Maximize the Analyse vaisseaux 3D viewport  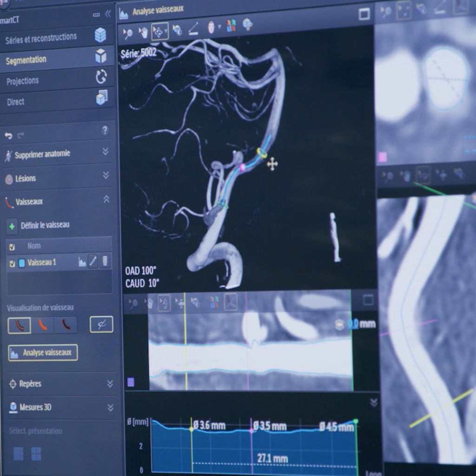pyautogui.click(x=364, y=14)
